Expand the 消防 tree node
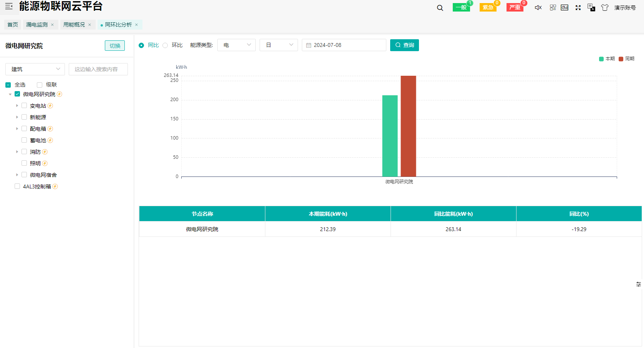Screen dimensions: 644x348 pos(17,152)
